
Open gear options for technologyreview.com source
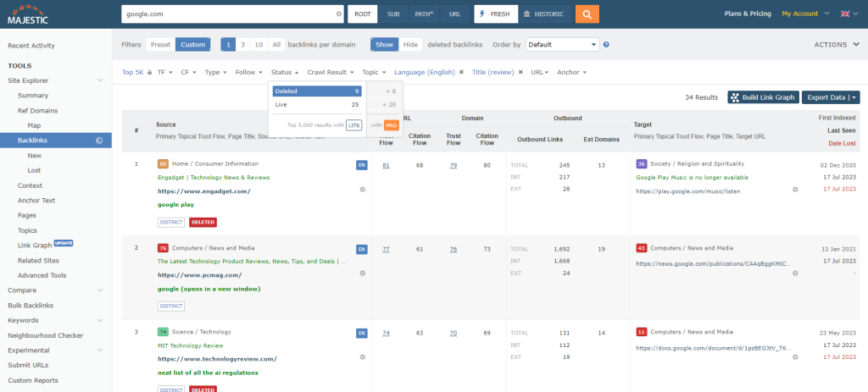363,357
